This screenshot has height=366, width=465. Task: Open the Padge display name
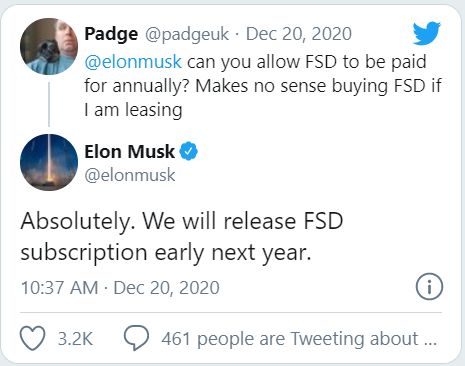[111, 34]
